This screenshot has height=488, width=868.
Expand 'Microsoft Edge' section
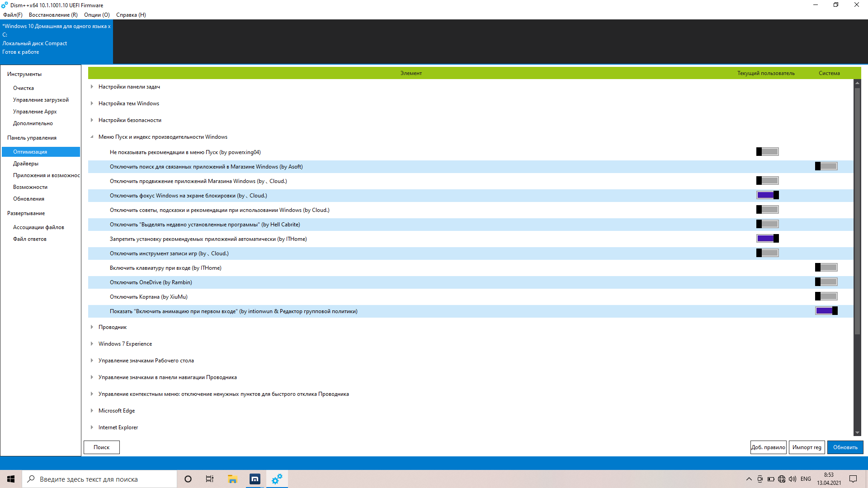point(92,411)
